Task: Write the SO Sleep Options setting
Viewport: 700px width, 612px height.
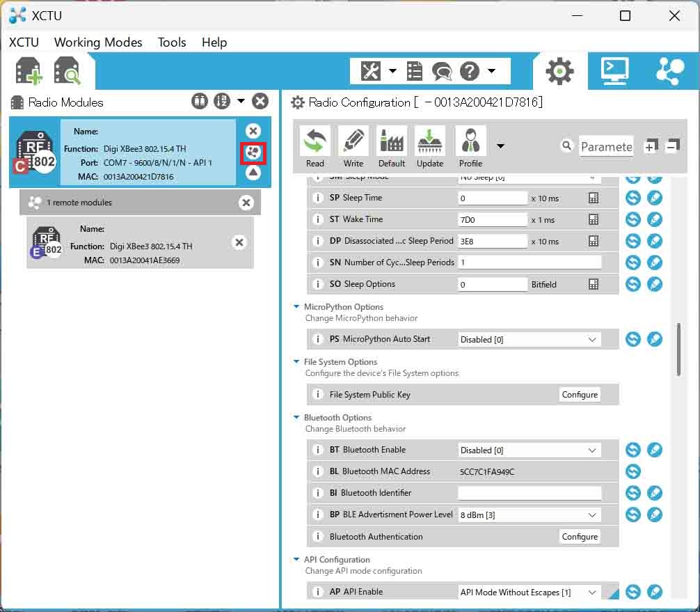Action: (x=655, y=283)
